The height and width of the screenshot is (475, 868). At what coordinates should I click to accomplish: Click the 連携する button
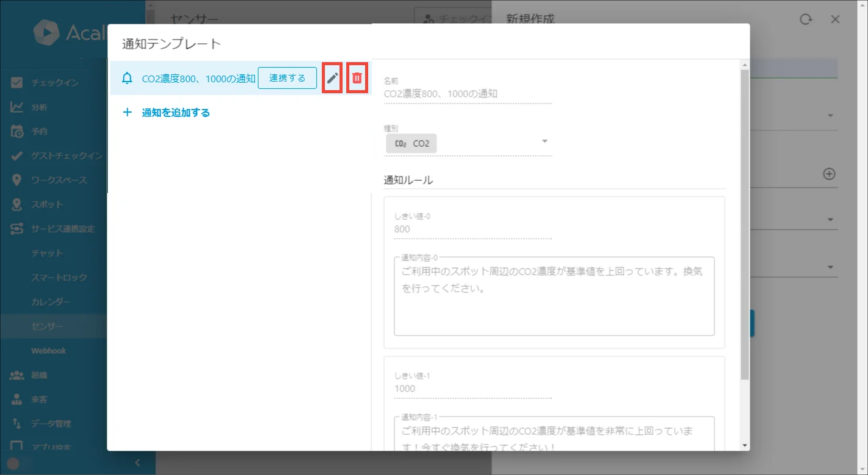point(287,78)
